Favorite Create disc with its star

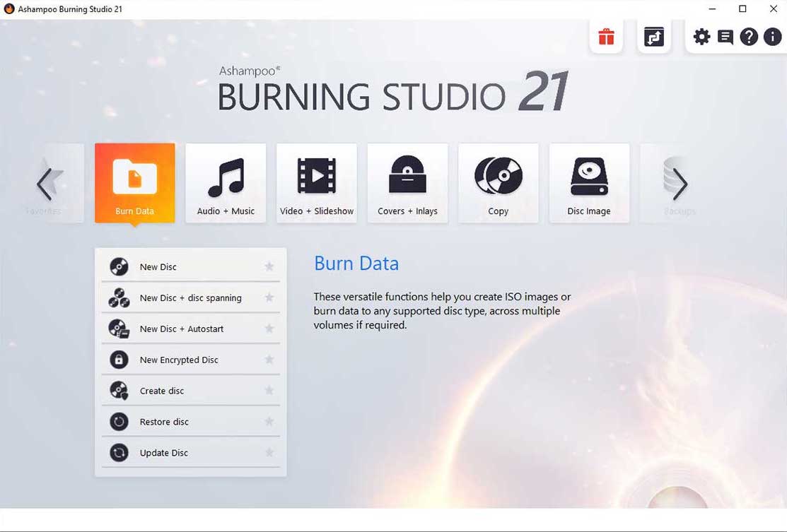pos(269,390)
